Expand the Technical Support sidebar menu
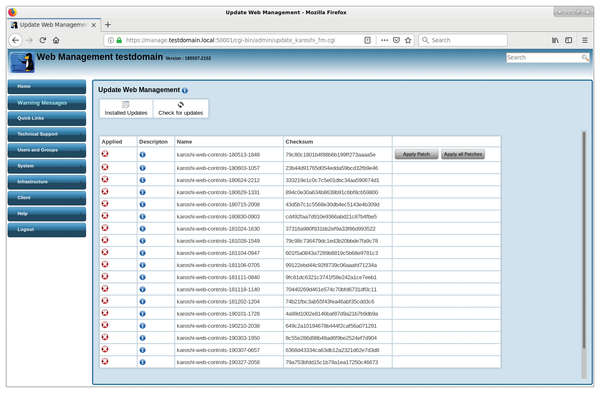 (x=47, y=134)
